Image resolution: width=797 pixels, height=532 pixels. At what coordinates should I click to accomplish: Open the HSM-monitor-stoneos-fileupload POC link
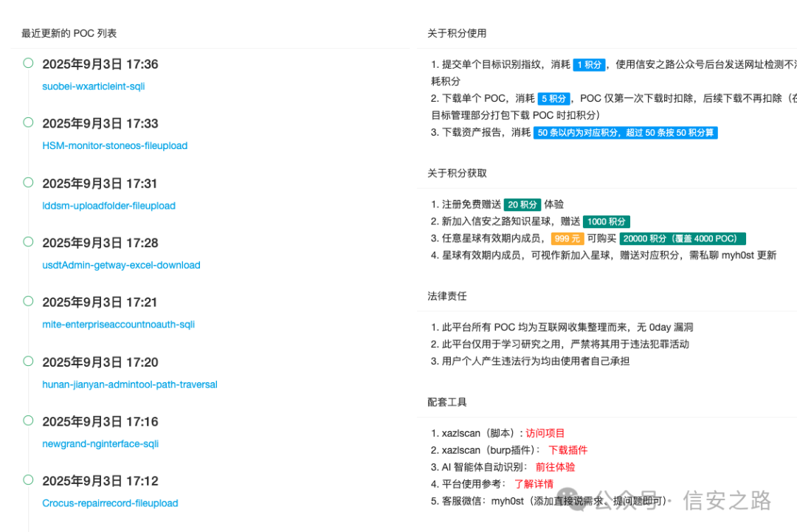[115, 146]
